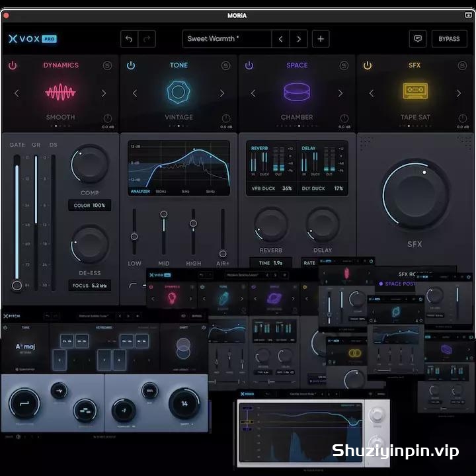Click the pink crystal icon in small top window
The height and width of the screenshot is (476, 476).
(346, 273)
